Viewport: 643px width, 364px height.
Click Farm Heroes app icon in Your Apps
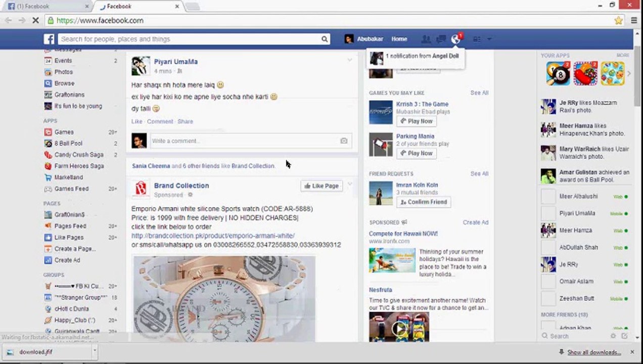(x=613, y=73)
